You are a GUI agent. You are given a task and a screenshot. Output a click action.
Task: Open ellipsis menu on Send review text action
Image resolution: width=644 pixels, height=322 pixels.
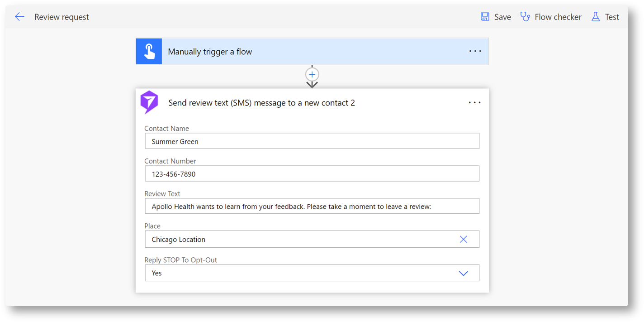474,103
